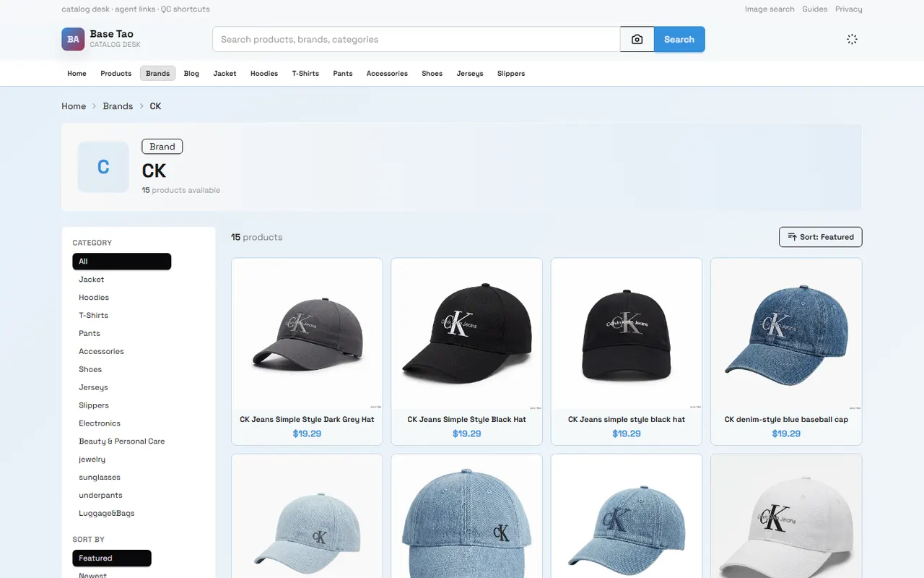Click the Brand badge label

click(x=162, y=147)
